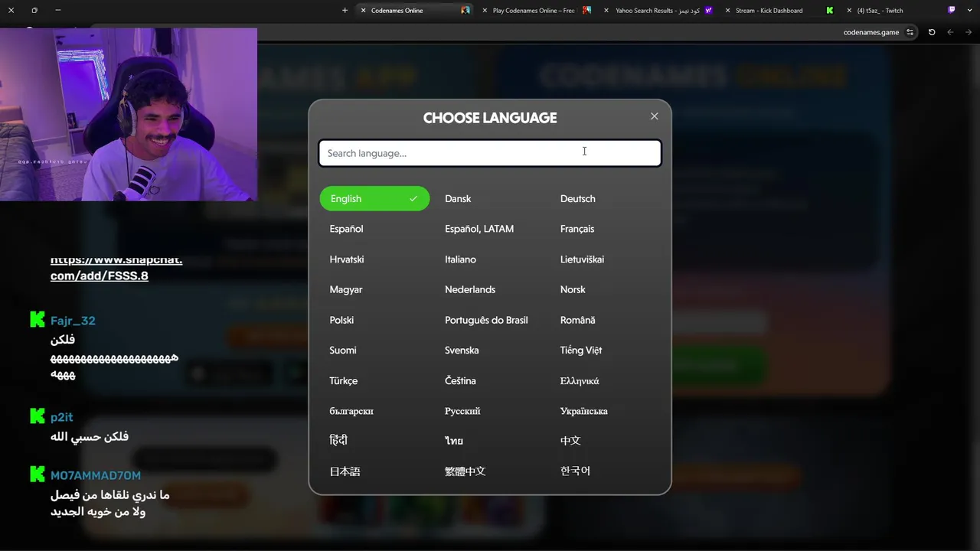Select Deutsch language

click(577, 199)
